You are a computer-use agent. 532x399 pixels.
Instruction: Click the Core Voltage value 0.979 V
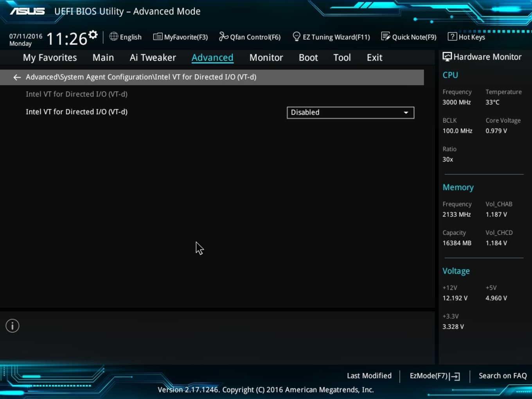tap(496, 131)
